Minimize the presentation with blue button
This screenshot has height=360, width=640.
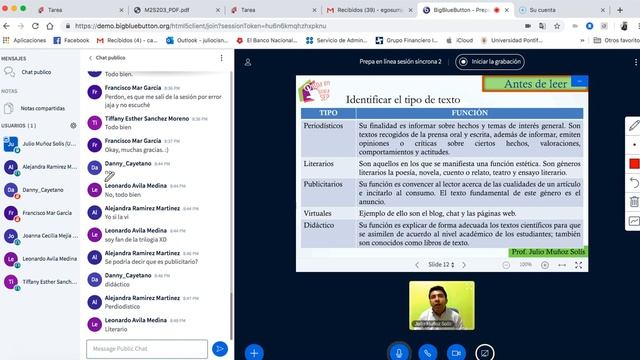(x=579, y=81)
